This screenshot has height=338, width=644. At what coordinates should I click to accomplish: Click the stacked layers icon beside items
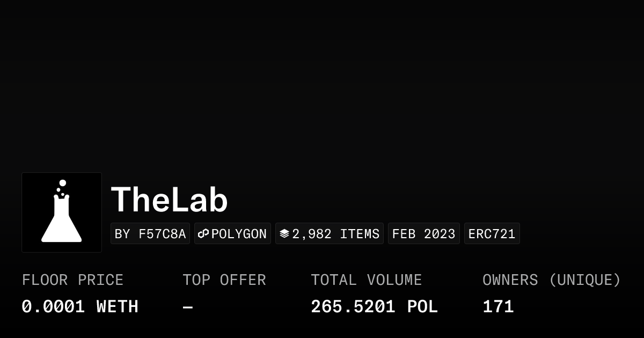[284, 234]
